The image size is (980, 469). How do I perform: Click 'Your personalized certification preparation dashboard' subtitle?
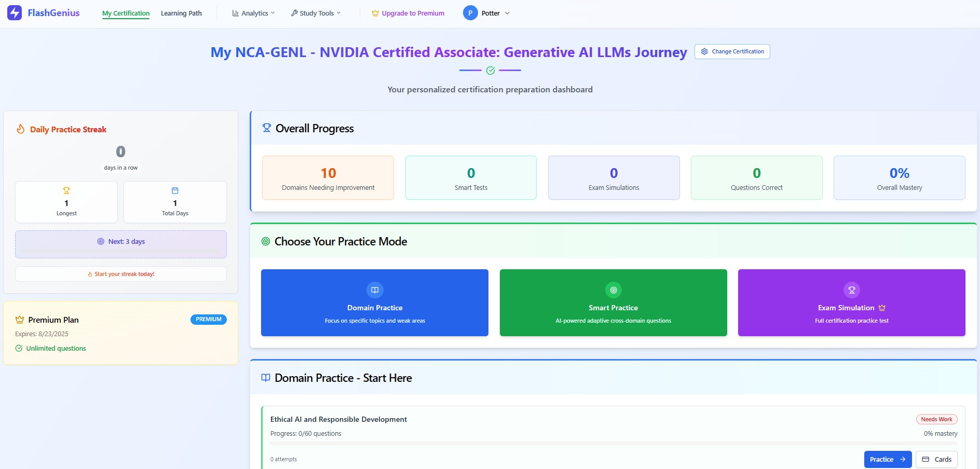click(490, 89)
